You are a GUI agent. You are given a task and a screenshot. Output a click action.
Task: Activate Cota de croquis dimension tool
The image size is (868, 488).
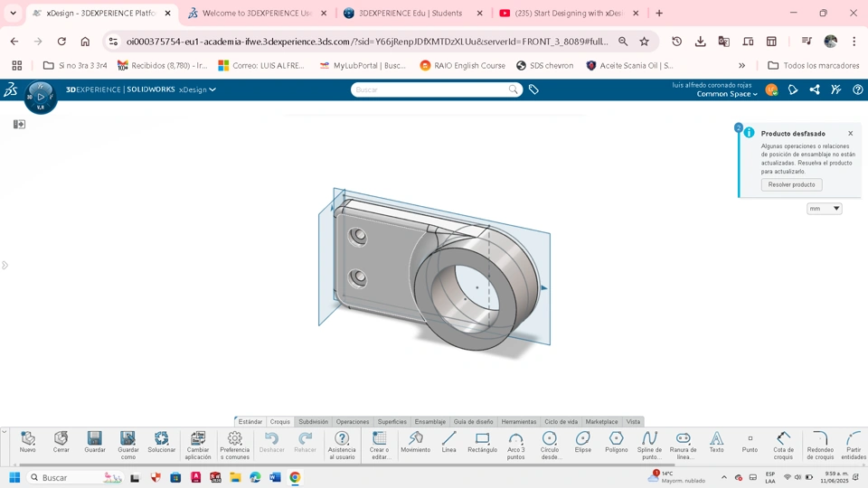tap(783, 439)
